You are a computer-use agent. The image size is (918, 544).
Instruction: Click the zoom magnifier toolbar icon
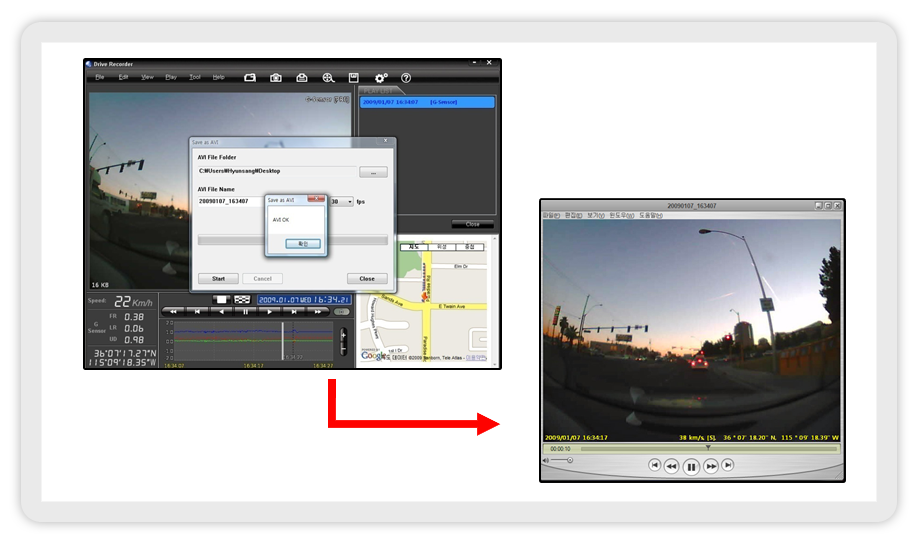click(x=328, y=77)
